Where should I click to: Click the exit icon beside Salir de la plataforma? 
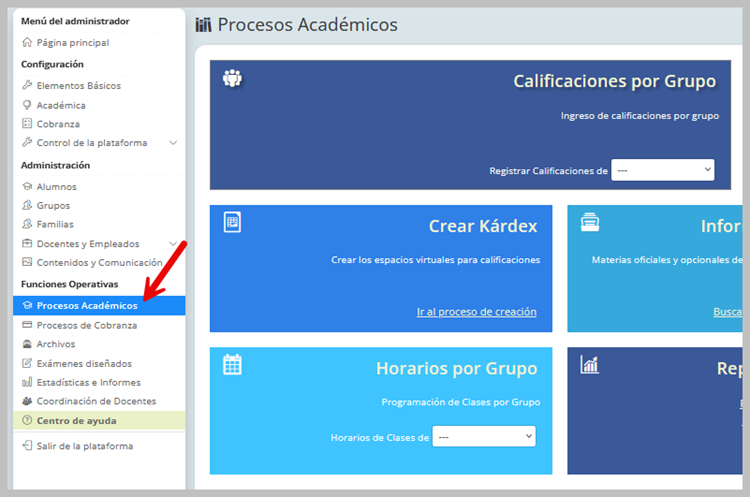click(28, 446)
